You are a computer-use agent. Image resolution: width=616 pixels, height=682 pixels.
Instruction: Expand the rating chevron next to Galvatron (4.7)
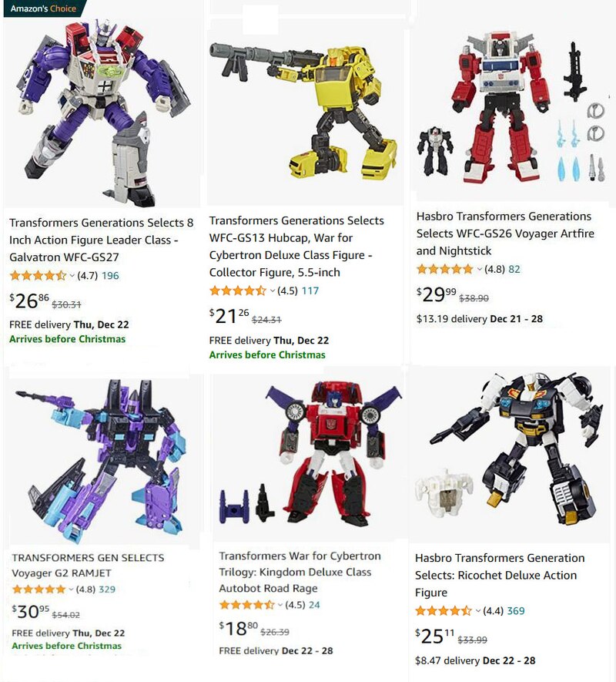72,276
